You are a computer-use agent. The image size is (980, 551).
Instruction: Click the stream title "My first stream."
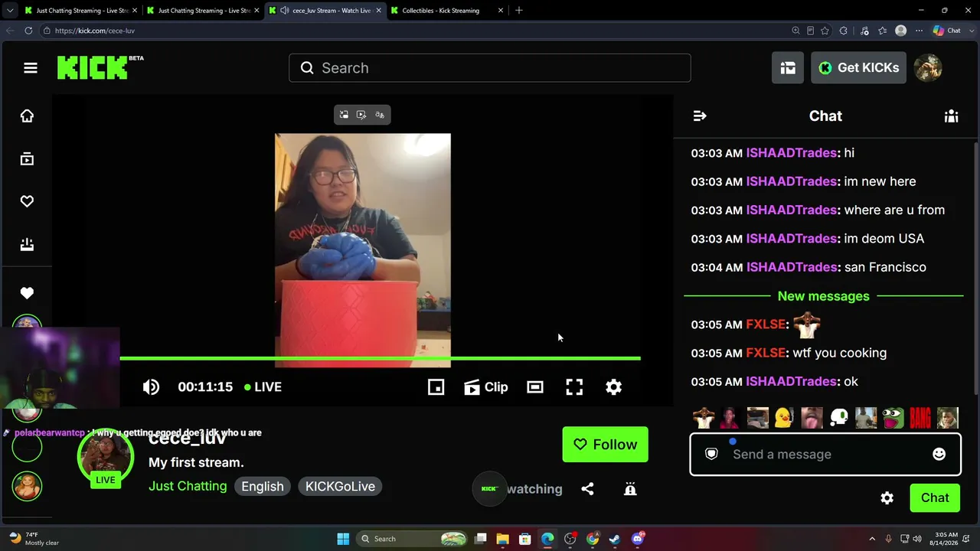click(196, 462)
